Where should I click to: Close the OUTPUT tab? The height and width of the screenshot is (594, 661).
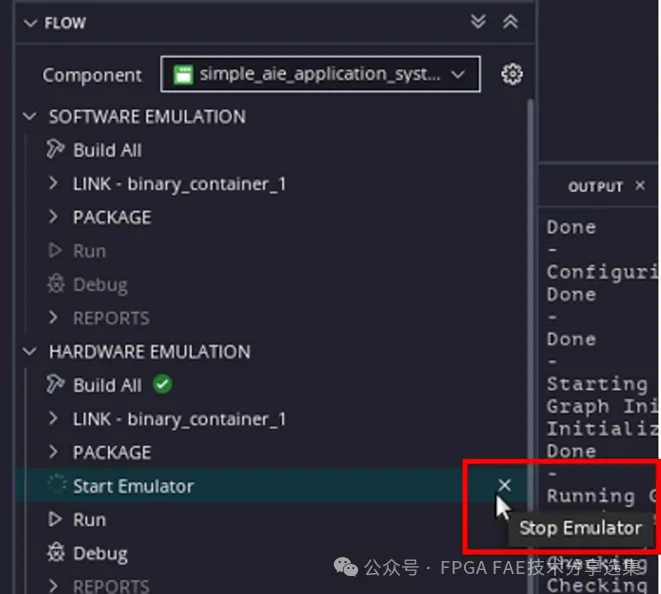point(640,185)
